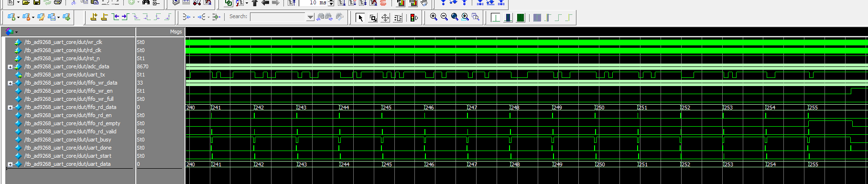Click the first blue wave-plus icon in left toolbar
Image resolution: width=868 pixels, height=184 pixels.
point(11,17)
